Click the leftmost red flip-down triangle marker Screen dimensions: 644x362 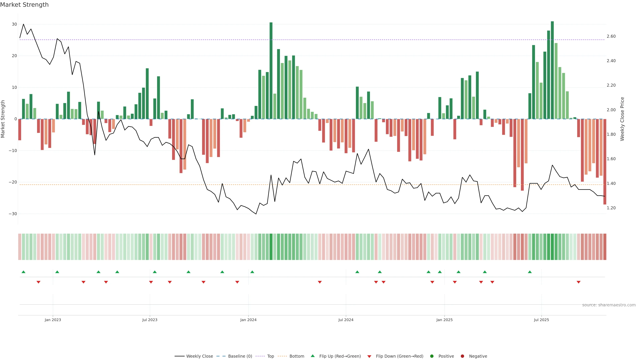39,282
